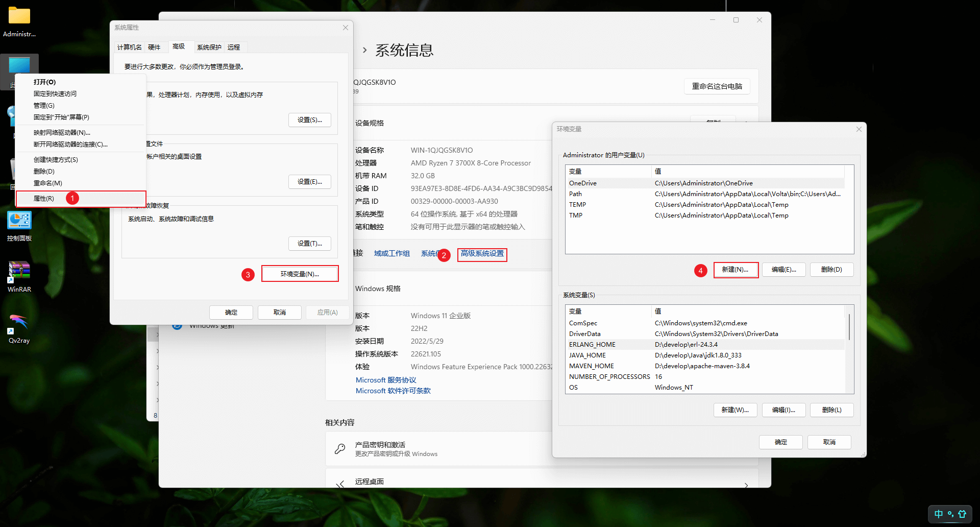Confirm 系统属性 dialog with 确定
Viewport: 980px width, 527px height.
click(231, 313)
